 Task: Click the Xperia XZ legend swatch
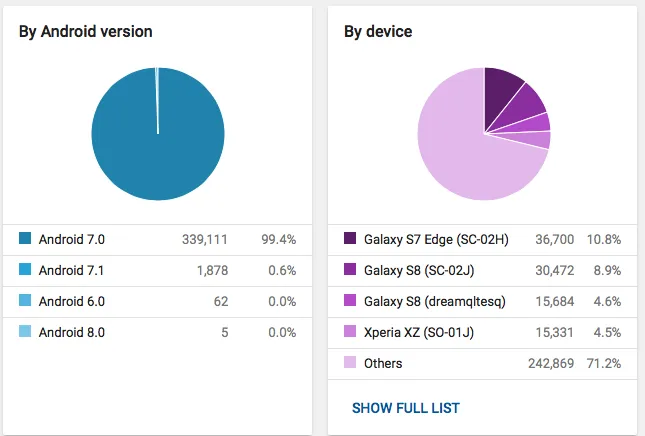pos(350,332)
